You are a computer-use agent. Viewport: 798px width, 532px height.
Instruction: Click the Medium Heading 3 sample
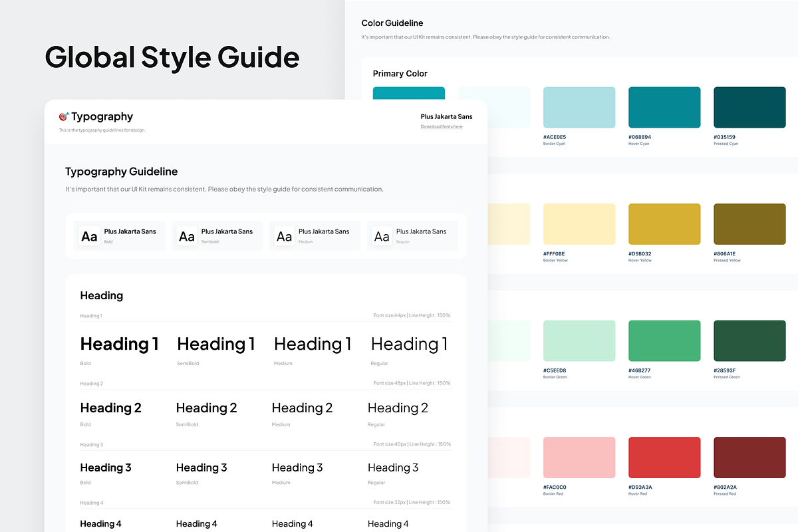coord(297,467)
